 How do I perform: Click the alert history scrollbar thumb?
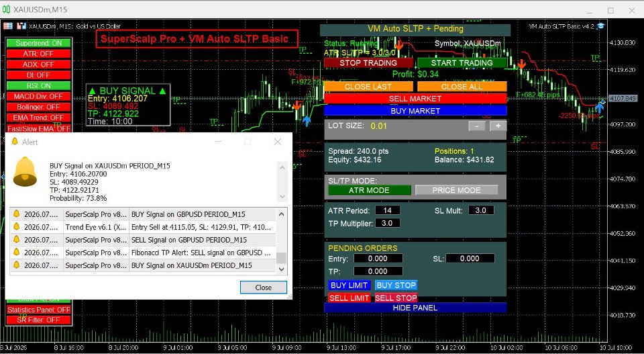[281, 258]
